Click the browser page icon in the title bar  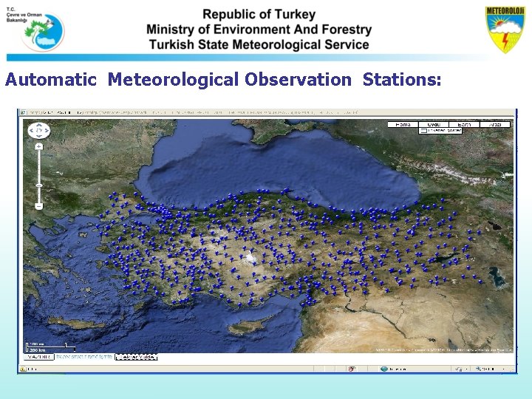(24, 112)
